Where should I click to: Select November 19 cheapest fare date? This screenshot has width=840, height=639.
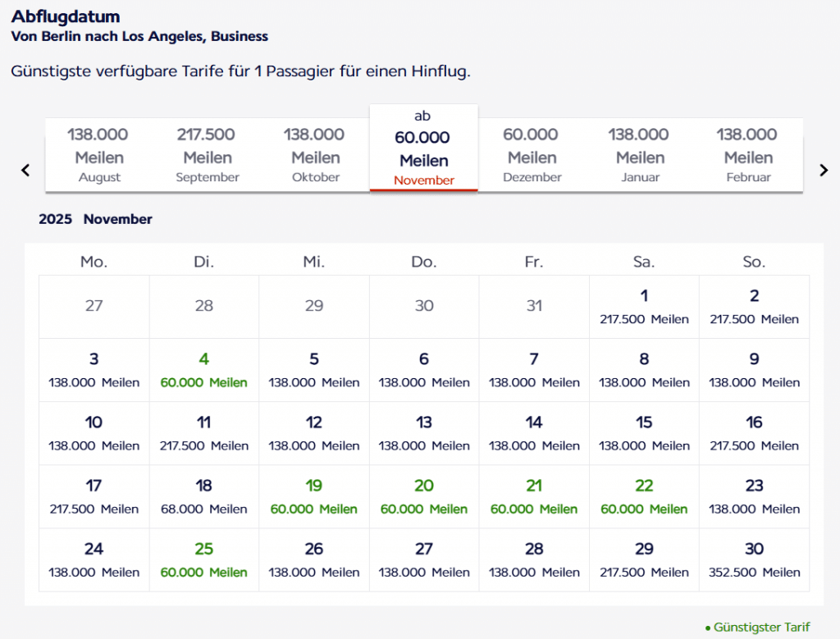click(314, 496)
